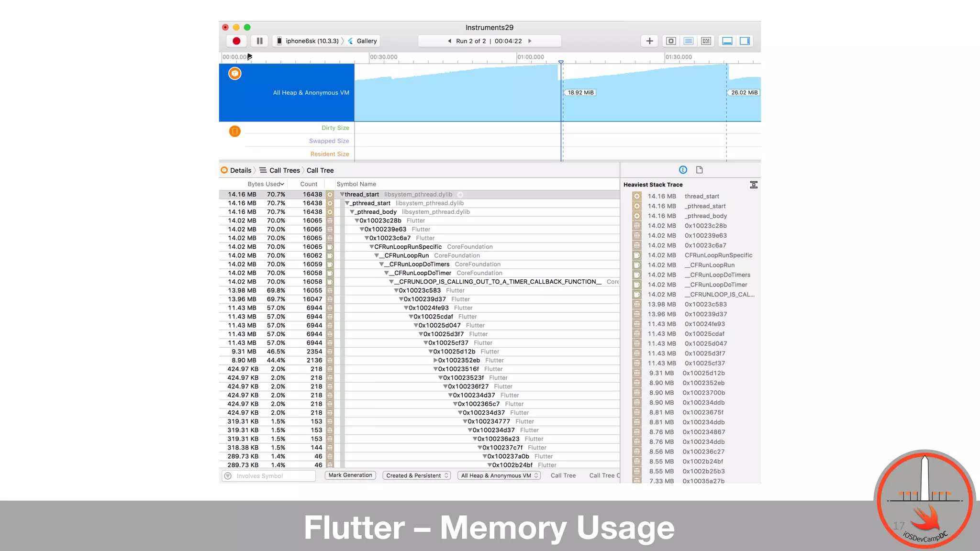Screen dimensions: 980x551
Task: Click the Call Tree Constraints button
Action: 604,475
